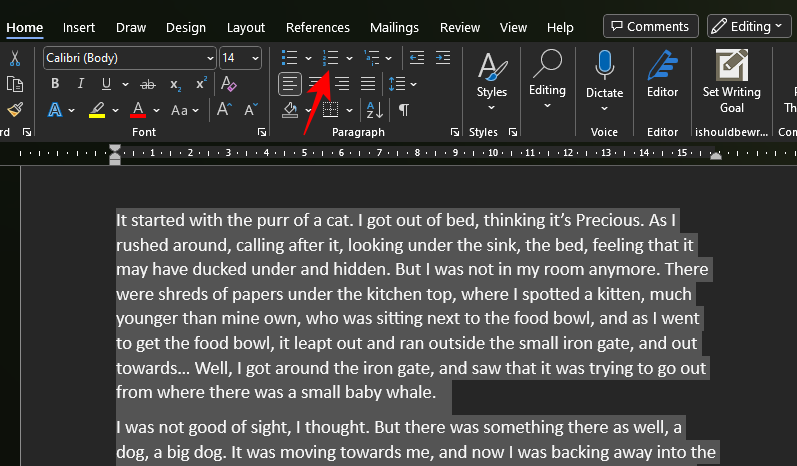Image resolution: width=797 pixels, height=466 pixels.
Task: Expand the bullet library arrow
Action: [x=308, y=58]
